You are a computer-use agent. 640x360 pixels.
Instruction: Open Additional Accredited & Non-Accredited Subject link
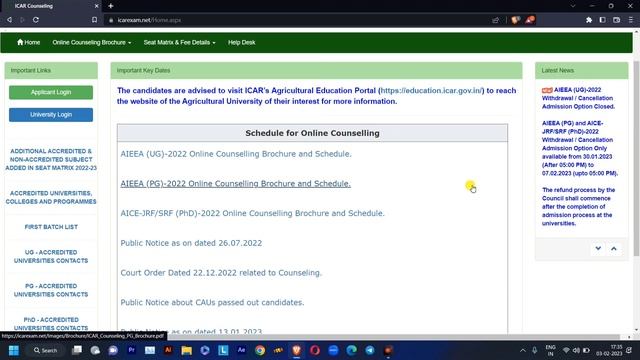51,160
